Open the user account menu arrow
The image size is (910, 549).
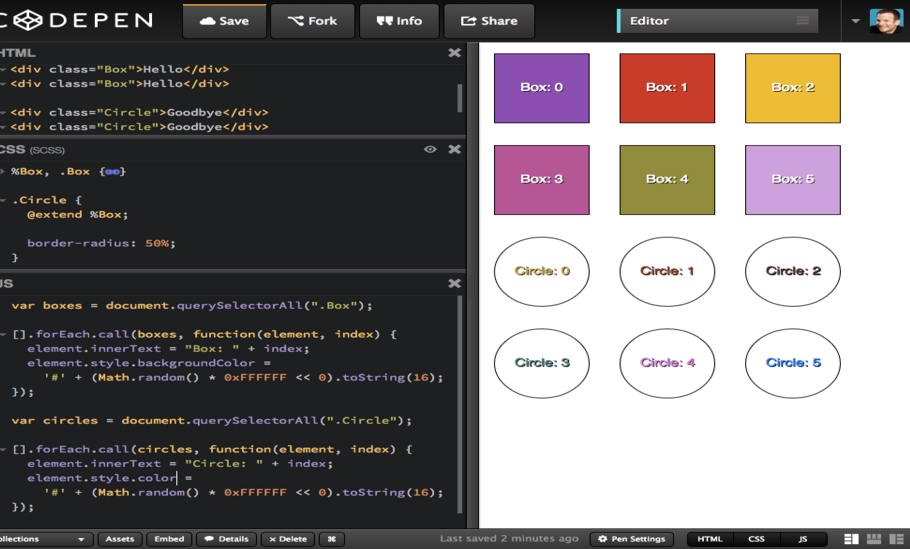[x=855, y=21]
